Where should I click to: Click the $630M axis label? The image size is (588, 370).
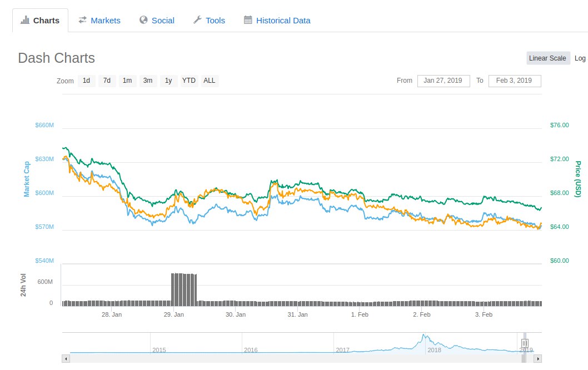(44, 159)
